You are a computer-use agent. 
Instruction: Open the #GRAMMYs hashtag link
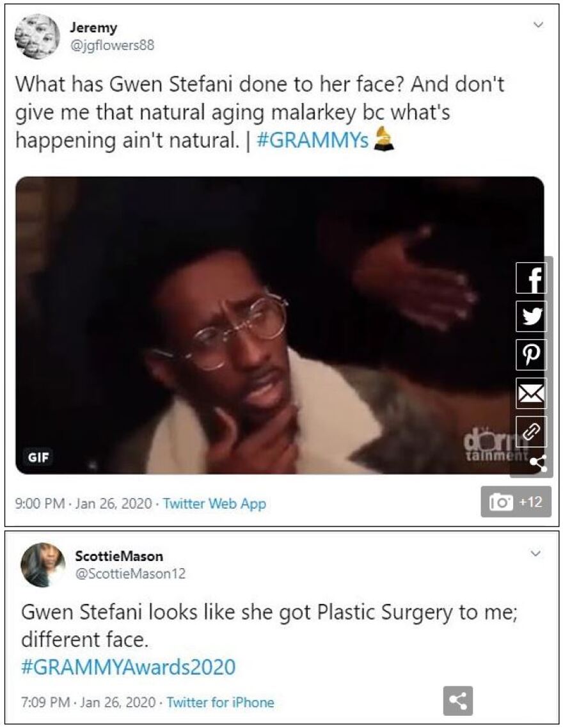[312, 141]
